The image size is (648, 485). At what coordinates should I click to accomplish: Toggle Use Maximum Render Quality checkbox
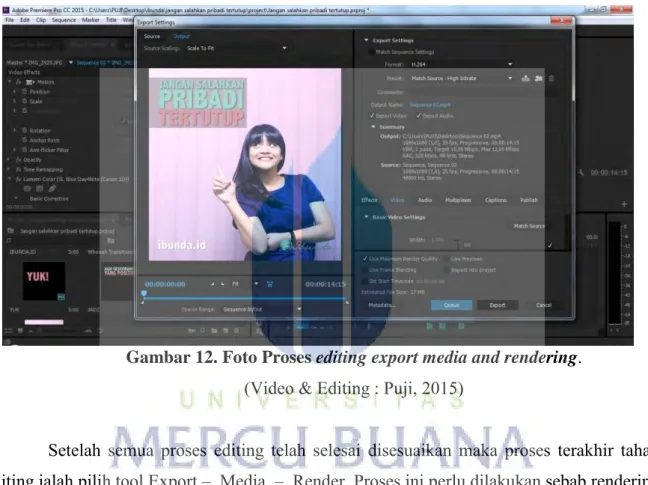365,259
